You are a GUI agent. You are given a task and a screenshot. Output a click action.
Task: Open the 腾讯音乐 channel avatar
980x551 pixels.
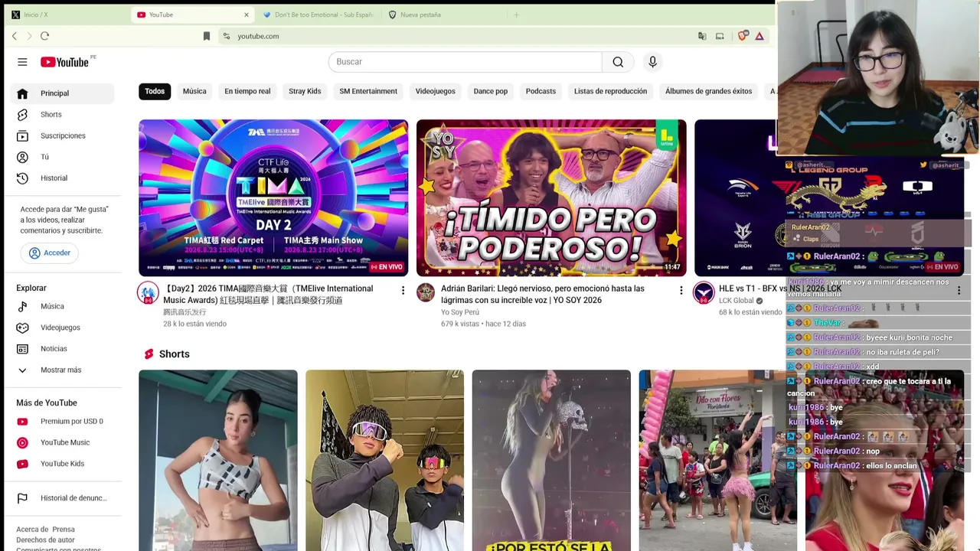[x=148, y=292]
